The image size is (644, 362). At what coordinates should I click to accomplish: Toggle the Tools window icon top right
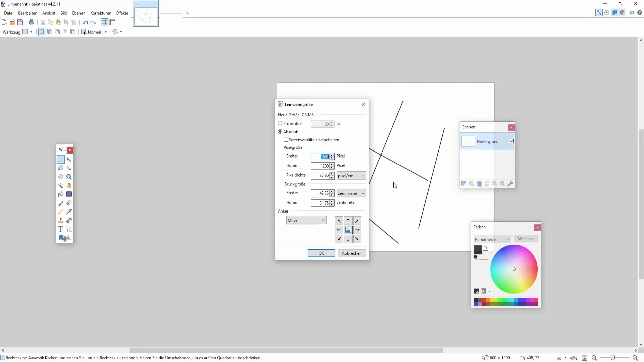pos(599,13)
